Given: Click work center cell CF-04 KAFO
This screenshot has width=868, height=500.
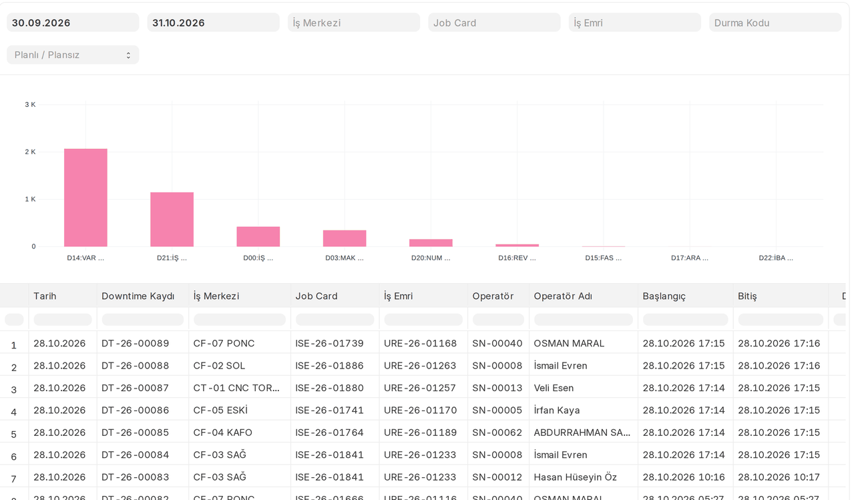Looking at the screenshot, I should [x=223, y=433].
